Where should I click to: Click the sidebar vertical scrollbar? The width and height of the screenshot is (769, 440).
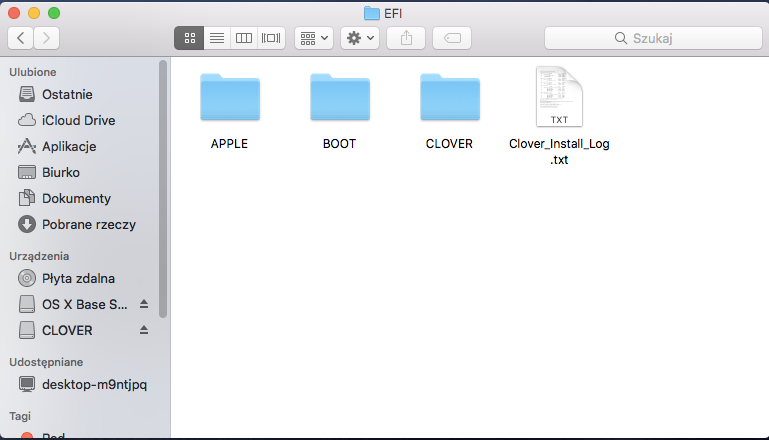tap(163, 189)
